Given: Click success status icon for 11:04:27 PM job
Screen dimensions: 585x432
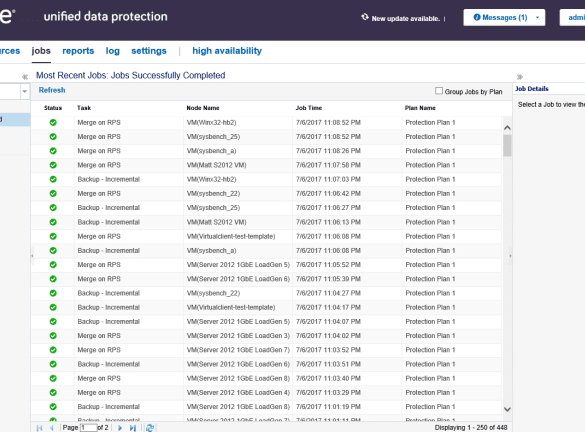Looking at the screenshot, I should (53, 293).
